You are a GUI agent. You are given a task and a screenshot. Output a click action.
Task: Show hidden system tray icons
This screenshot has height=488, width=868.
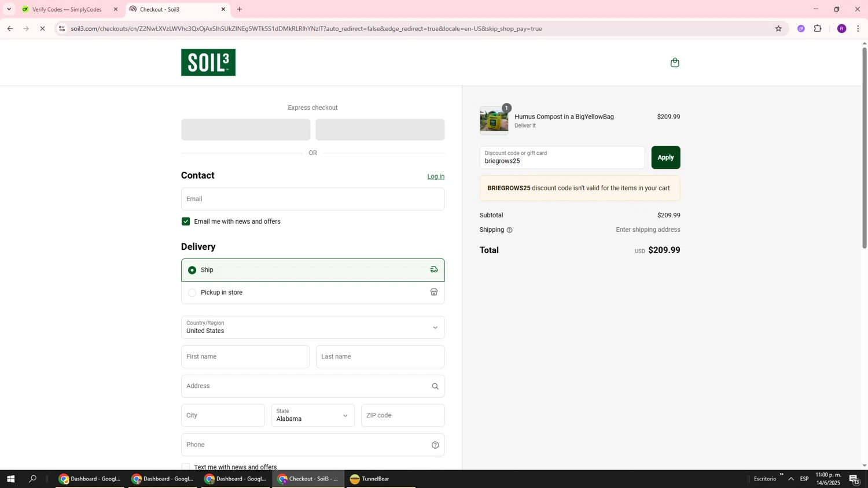pyautogui.click(x=791, y=479)
